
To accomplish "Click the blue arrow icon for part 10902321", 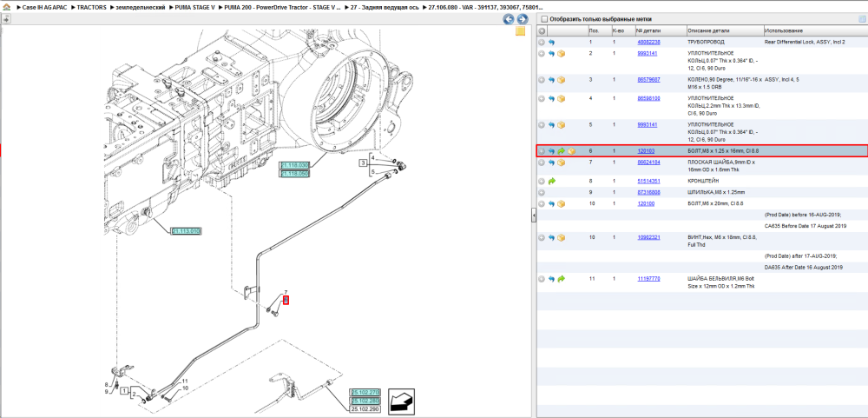I will click(x=551, y=237).
